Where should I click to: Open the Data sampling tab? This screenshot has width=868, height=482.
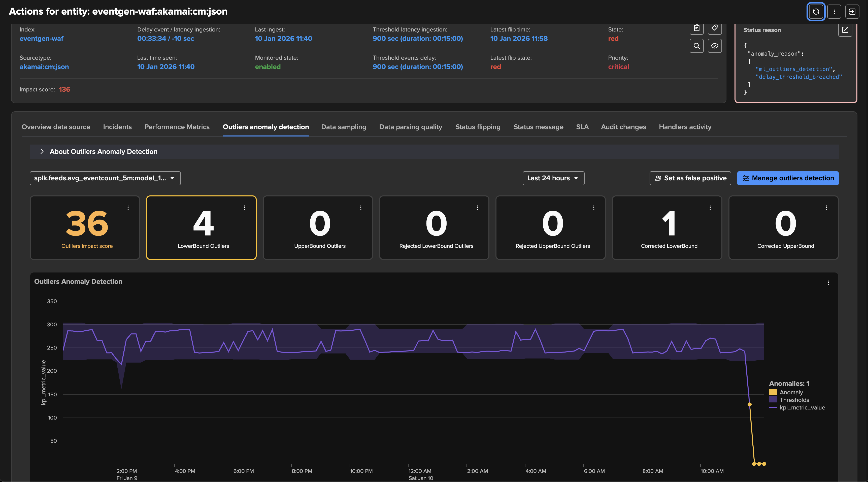pos(343,127)
